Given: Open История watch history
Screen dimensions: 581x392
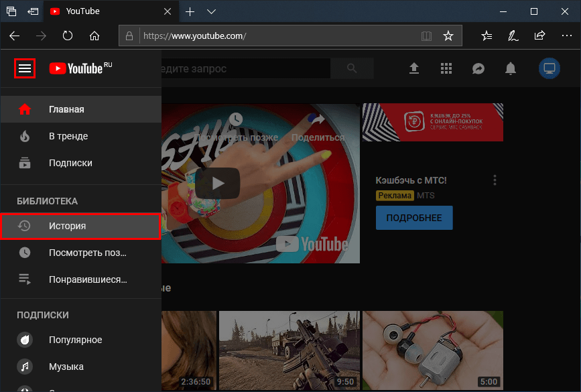Looking at the screenshot, I should click(x=81, y=226).
